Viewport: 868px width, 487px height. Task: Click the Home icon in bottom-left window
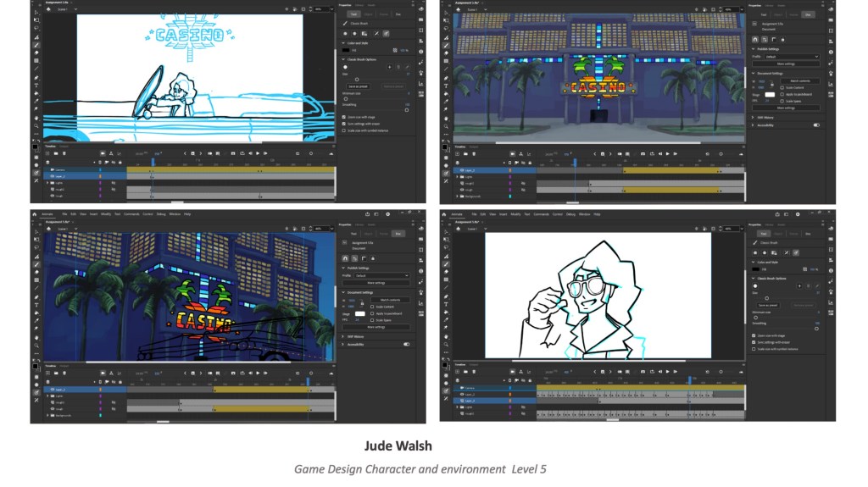36,214
